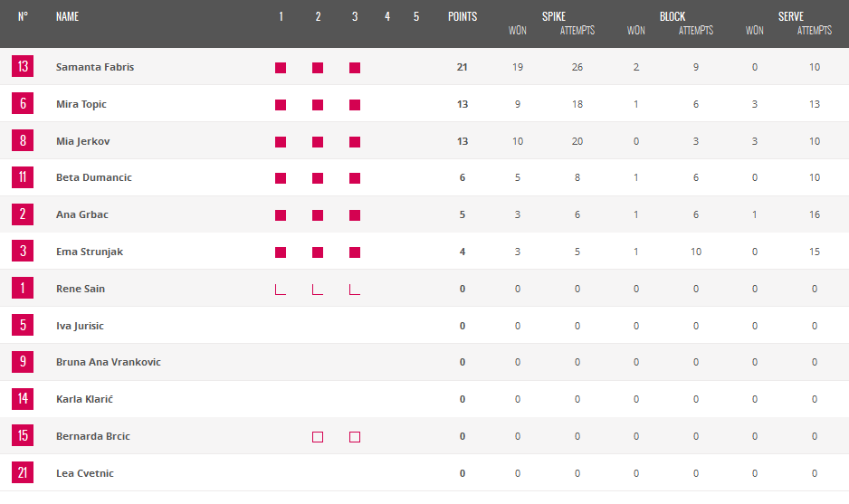
Task: Click Bernarda Brcic's empty square for set 3
Action: click(x=355, y=437)
